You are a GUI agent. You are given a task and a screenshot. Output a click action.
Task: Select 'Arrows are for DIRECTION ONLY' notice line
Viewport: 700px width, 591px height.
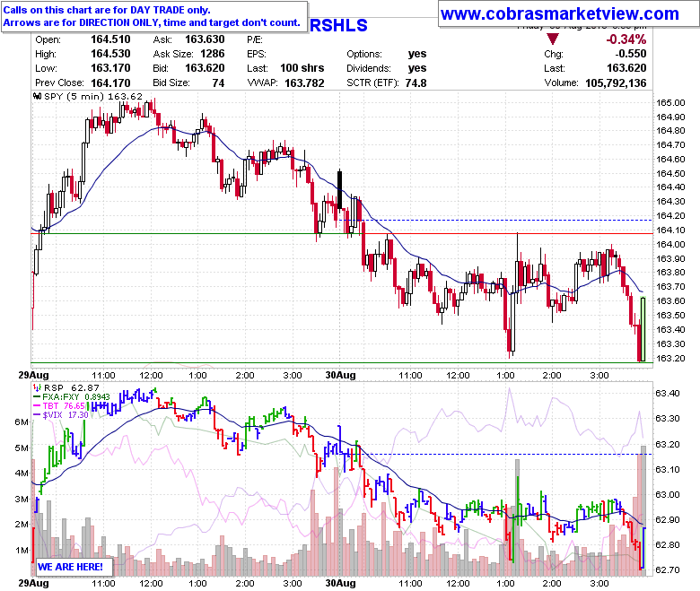(152, 22)
